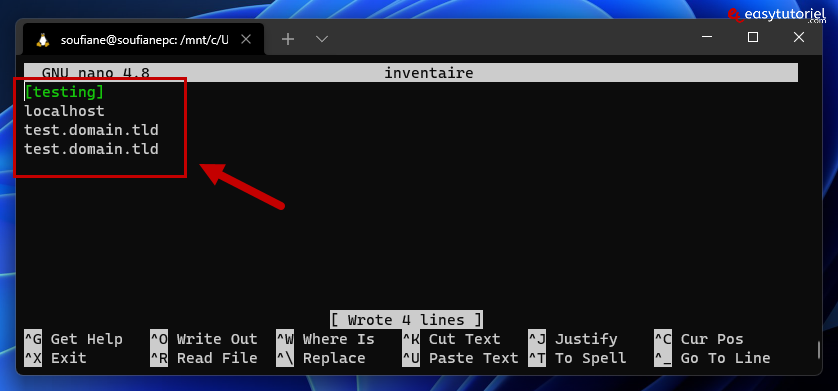This screenshot has height=391, width=838.
Task: Minimize the terminal window
Action: click(x=707, y=37)
